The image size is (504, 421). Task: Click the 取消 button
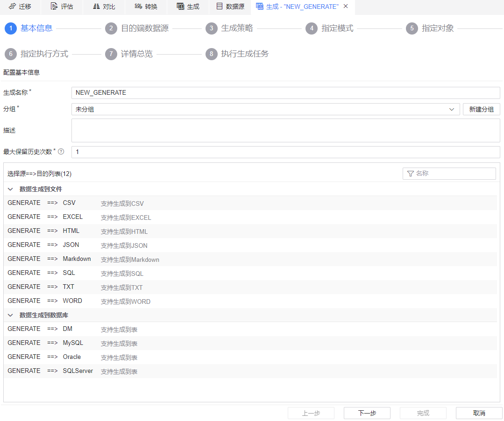point(479,413)
